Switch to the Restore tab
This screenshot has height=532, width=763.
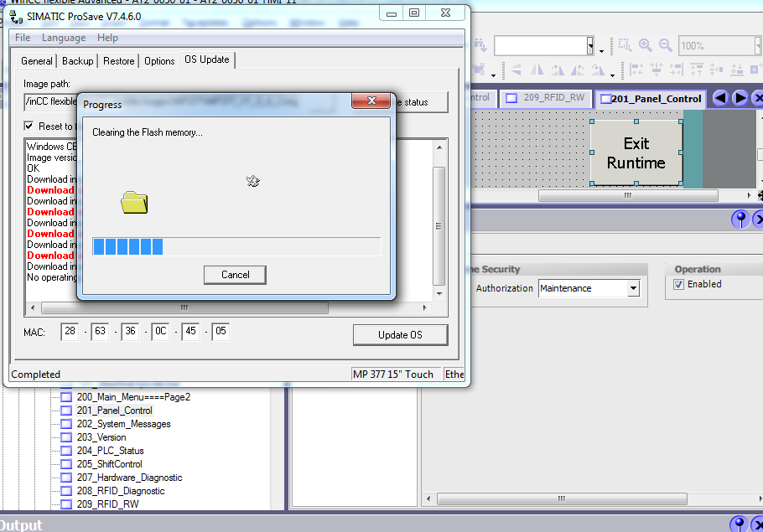pos(119,61)
